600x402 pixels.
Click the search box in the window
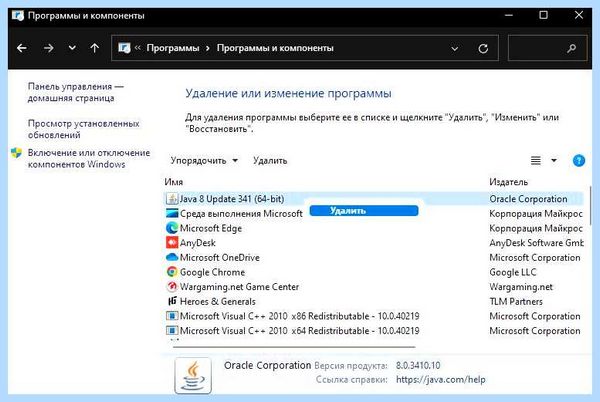click(547, 48)
